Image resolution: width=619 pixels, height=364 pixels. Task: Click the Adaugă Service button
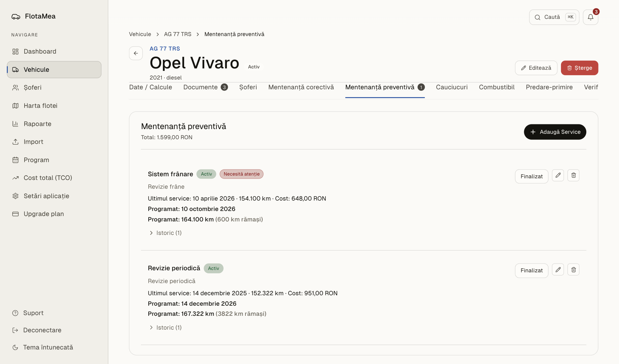point(555,132)
